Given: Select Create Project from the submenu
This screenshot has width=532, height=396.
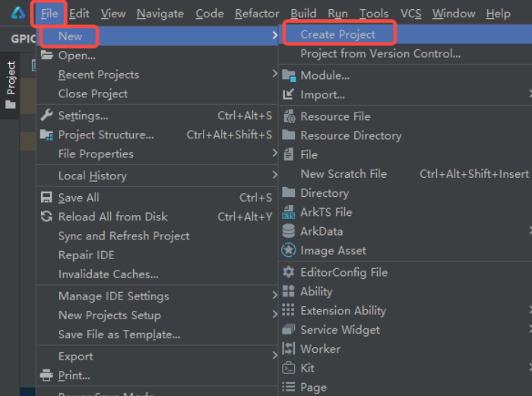Looking at the screenshot, I should [337, 34].
